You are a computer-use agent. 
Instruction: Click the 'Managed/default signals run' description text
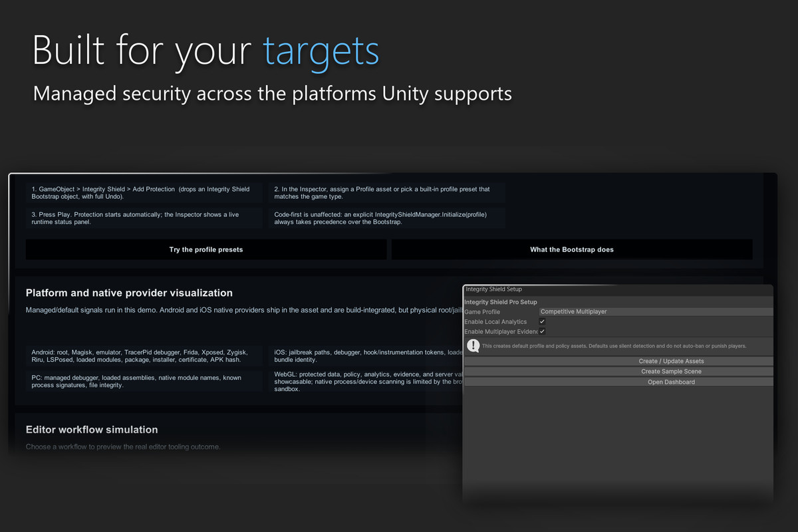point(244,310)
